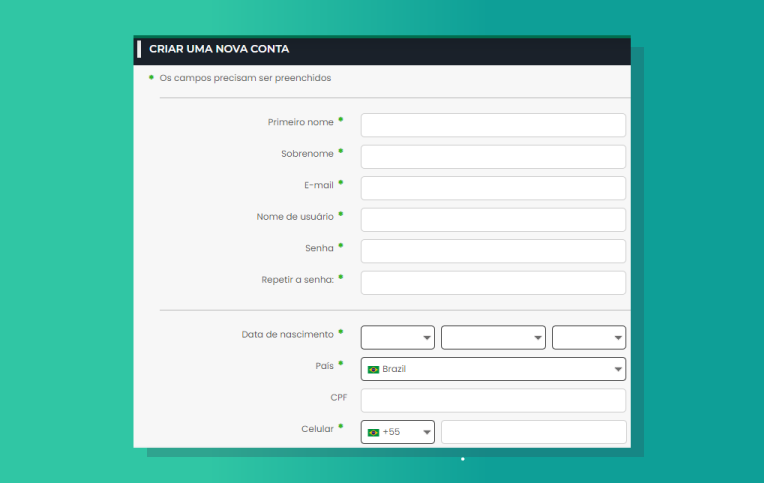Focus the Celular phone number field
764x483 pixels.
click(x=533, y=432)
